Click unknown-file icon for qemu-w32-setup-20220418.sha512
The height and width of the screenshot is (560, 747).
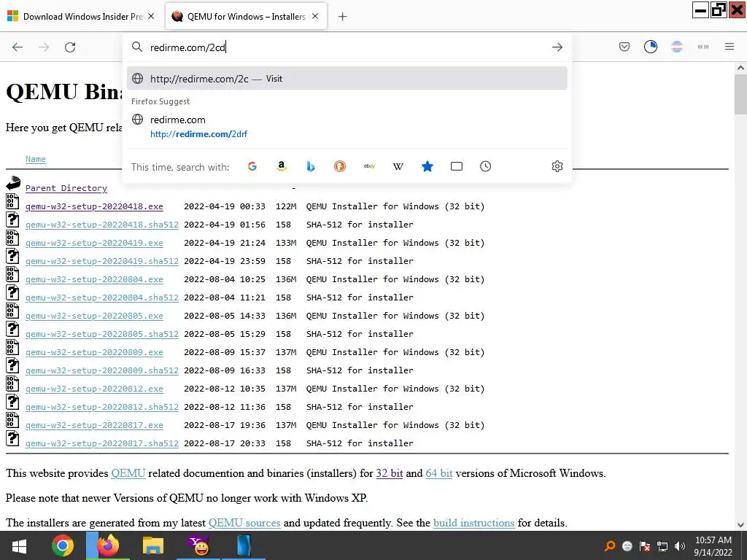pyautogui.click(x=12, y=219)
